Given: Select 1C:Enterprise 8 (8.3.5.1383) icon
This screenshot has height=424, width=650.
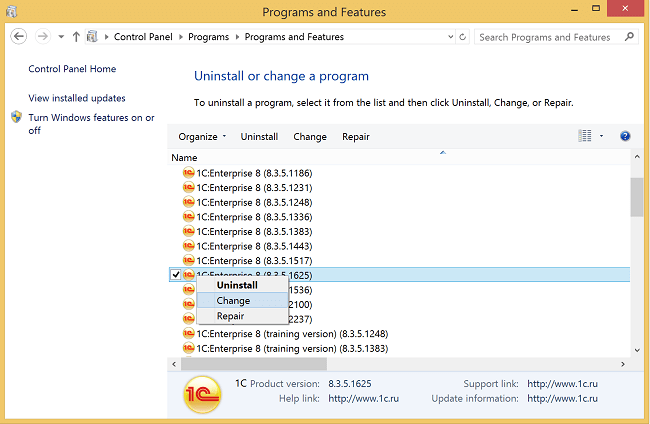Looking at the screenshot, I should [189, 231].
